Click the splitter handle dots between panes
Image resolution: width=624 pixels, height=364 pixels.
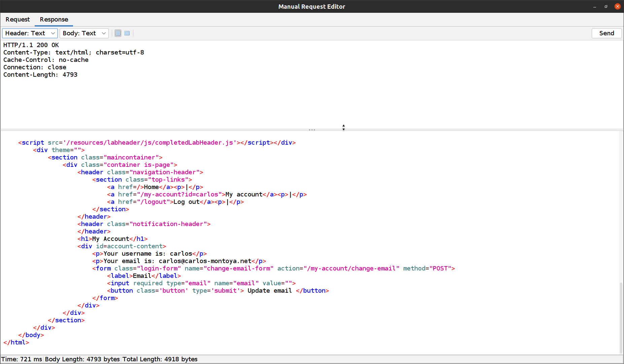312,130
